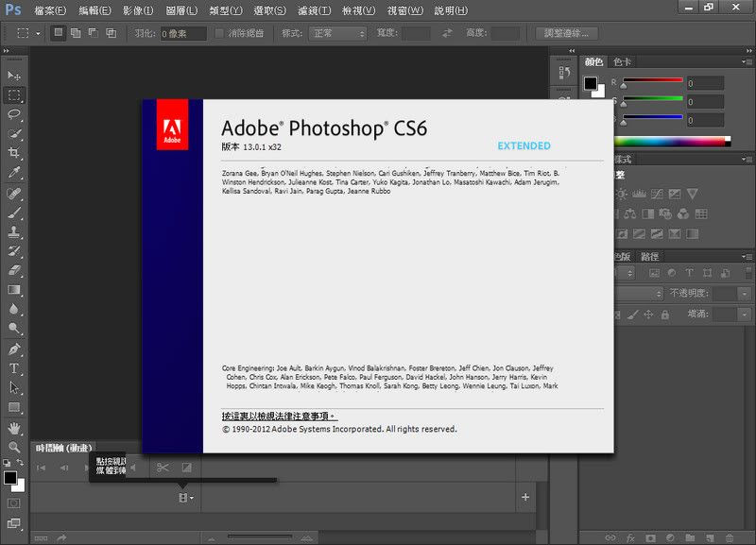Add a Color Balance adjustment

(x=629, y=214)
